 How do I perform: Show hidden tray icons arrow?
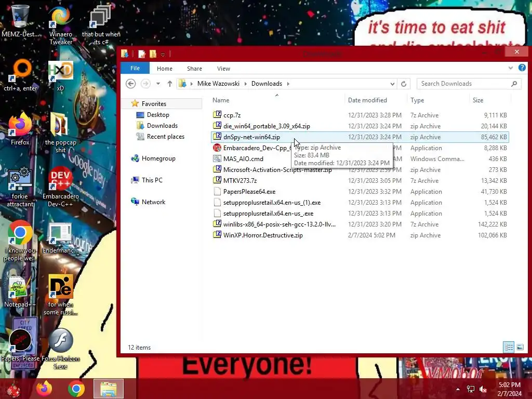point(458,389)
